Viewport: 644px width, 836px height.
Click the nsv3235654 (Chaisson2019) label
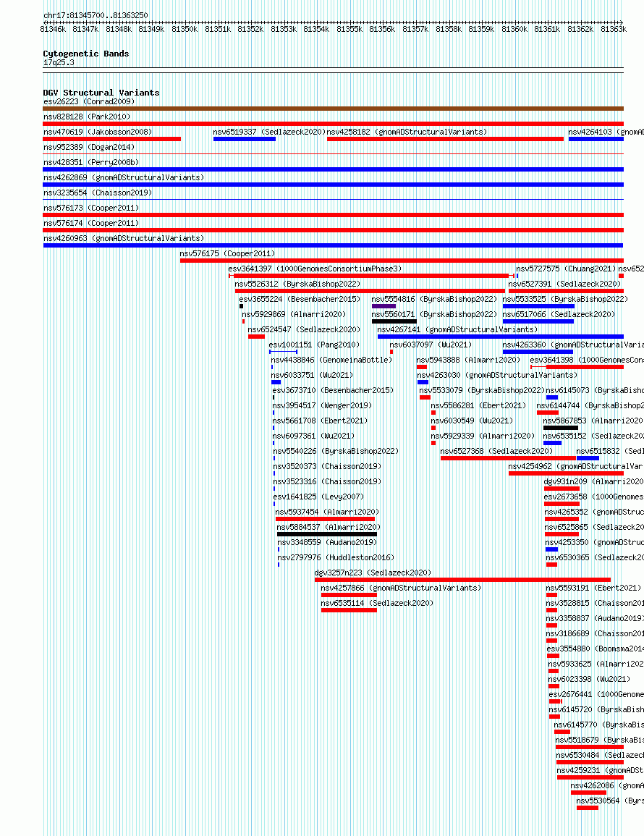coord(98,193)
